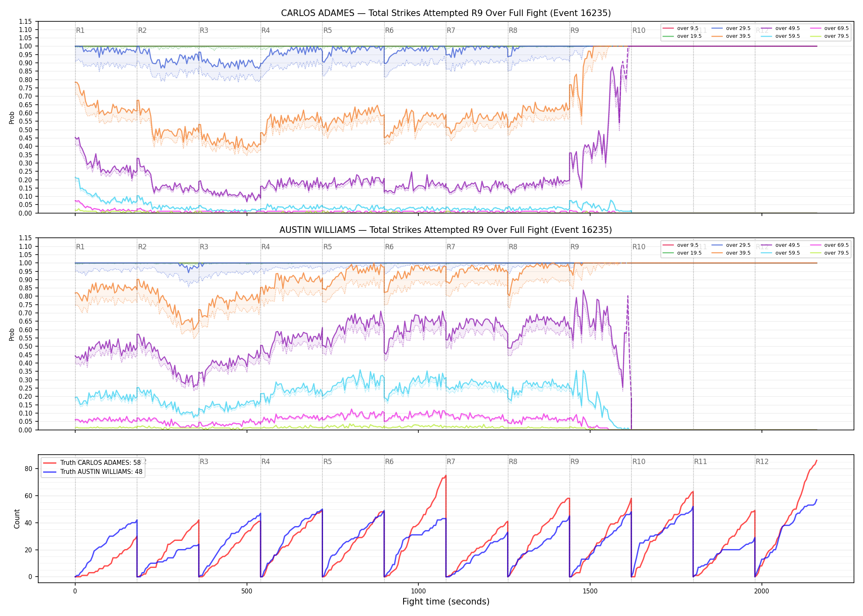
Task: Click R6 round marker in Carlos Adames chart
Action: [389, 30]
